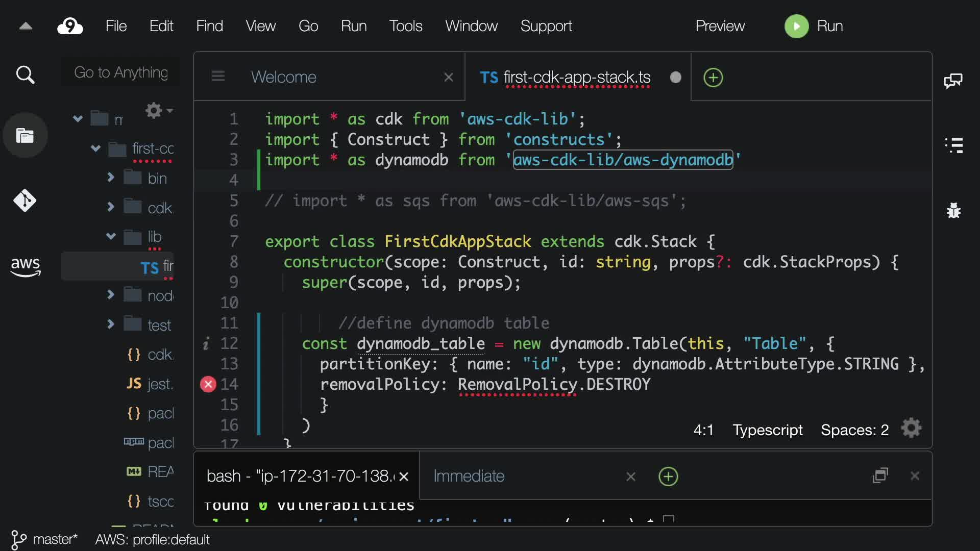
Task: Switch to the Welcome tab
Action: click(284, 77)
